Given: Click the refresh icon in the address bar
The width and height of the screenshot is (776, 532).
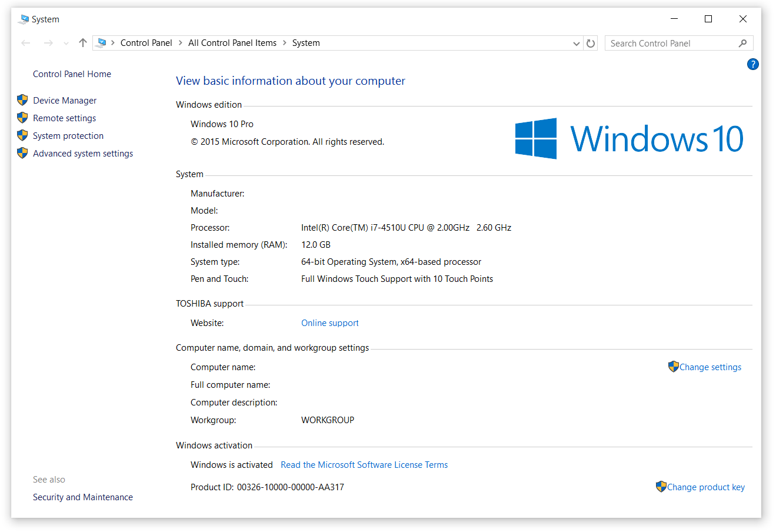Looking at the screenshot, I should [591, 42].
